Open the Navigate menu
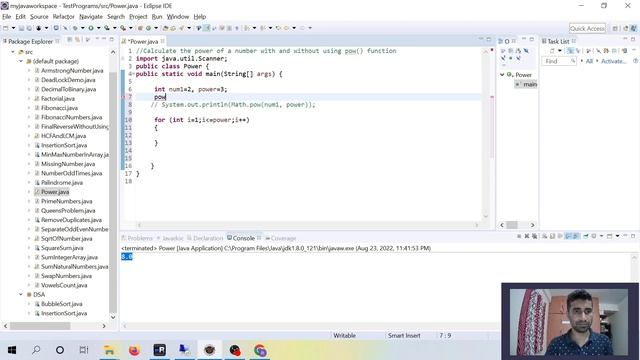Screen dimensions: 640x360 coord(91,17)
